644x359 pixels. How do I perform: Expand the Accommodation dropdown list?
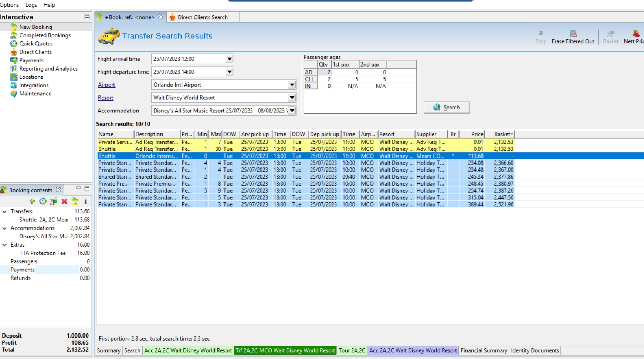tap(292, 111)
